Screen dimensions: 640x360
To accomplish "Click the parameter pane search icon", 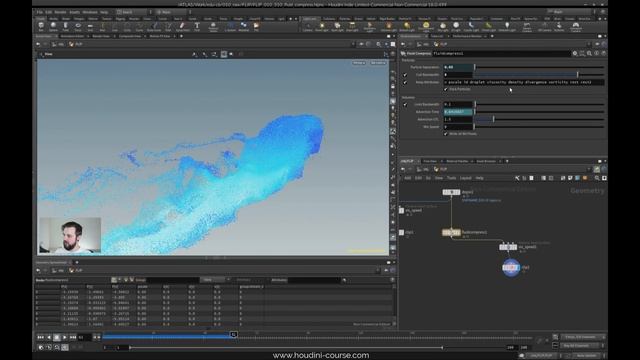I will coord(589,53).
